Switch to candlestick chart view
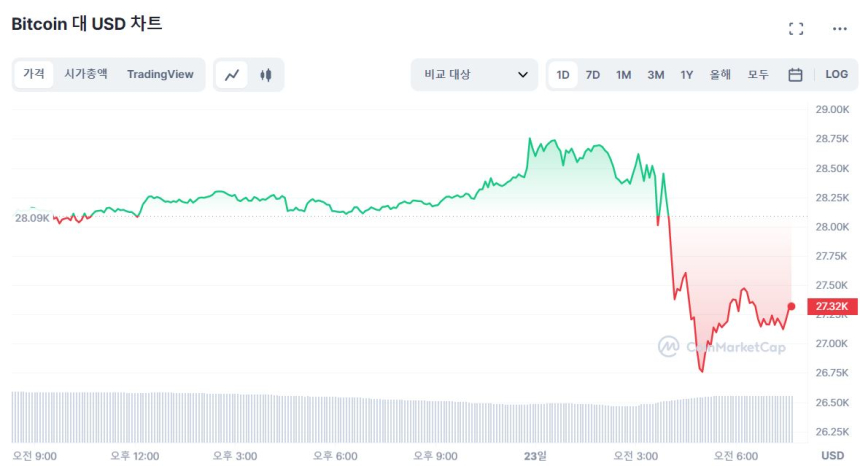The height and width of the screenshot is (466, 860). [266, 75]
